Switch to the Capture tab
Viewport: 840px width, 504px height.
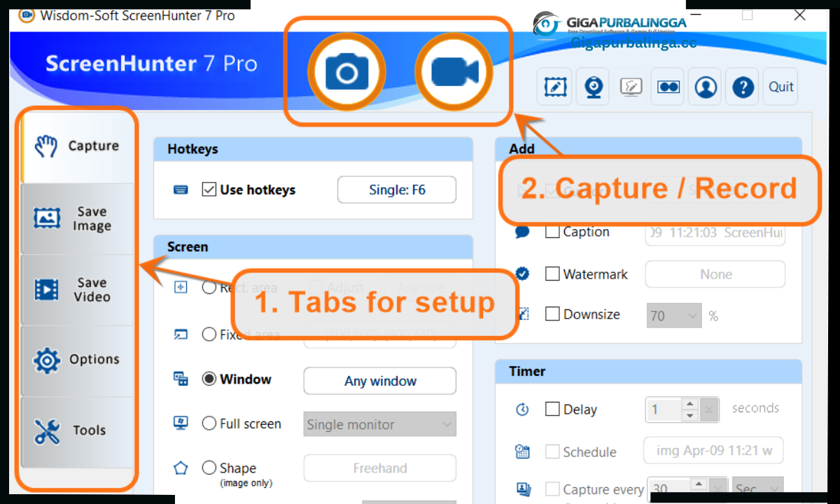click(78, 146)
